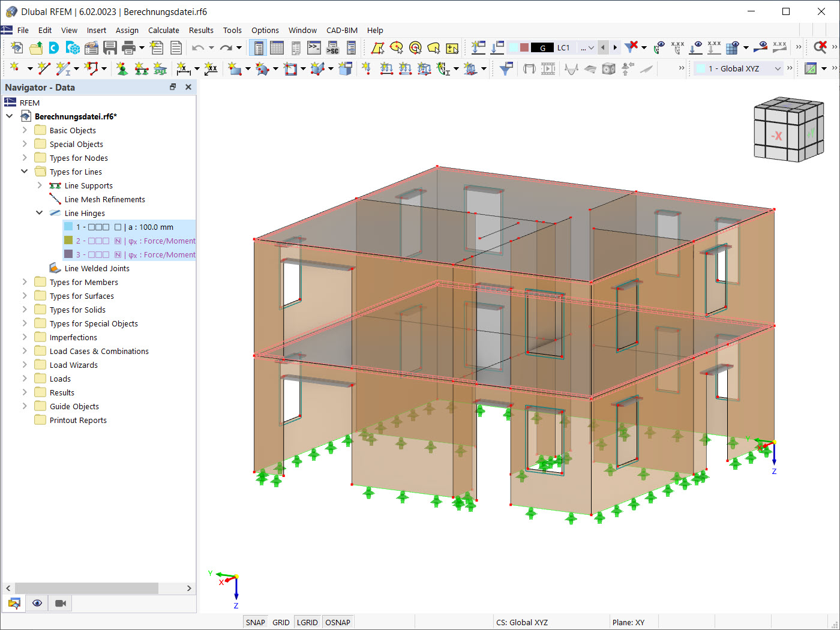Click Printout Reports in the Navigator tree
This screenshot has height=630, width=840.
tap(78, 420)
